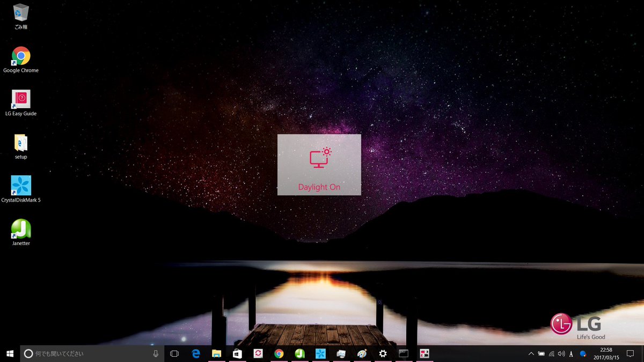
Task: Open the Paint palette app in the taskbar
Action: coord(362,353)
